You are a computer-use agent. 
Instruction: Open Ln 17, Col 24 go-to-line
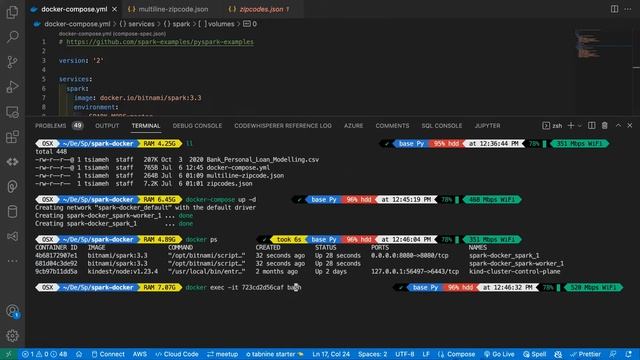331,354
